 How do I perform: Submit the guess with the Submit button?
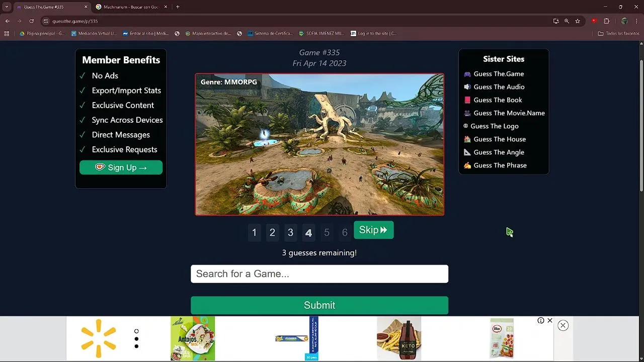click(319, 305)
